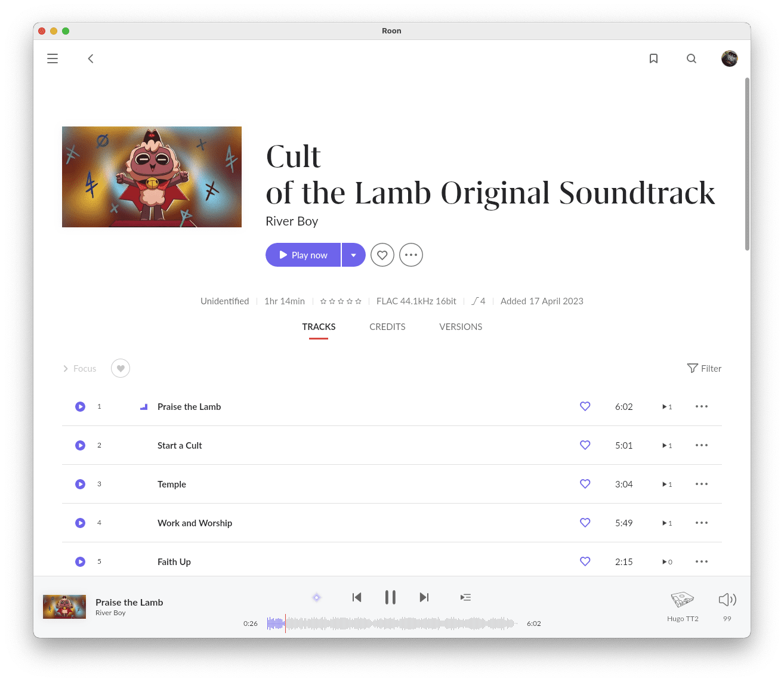Click the album cover artwork
The height and width of the screenshot is (682, 784).
click(152, 177)
